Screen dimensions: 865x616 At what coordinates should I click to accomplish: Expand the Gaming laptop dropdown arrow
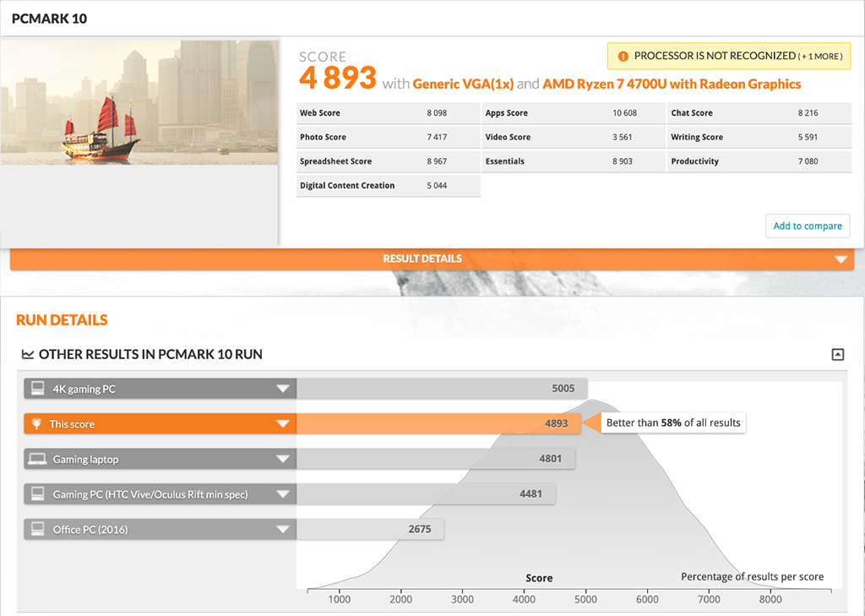point(283,459)
